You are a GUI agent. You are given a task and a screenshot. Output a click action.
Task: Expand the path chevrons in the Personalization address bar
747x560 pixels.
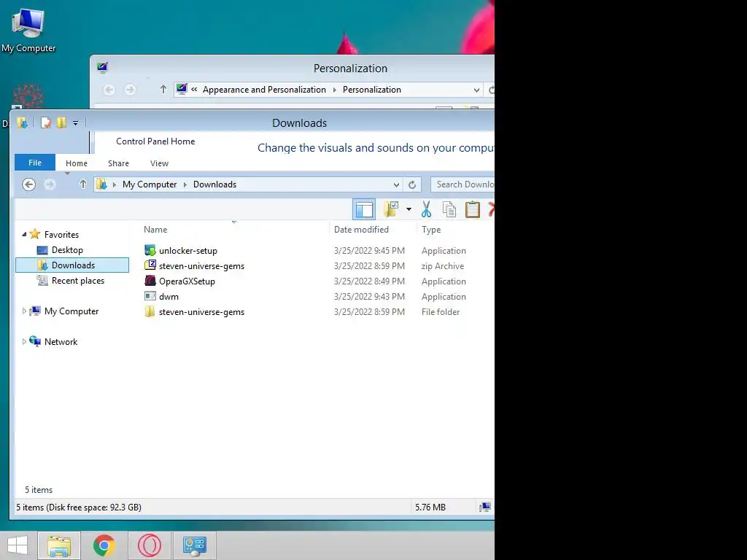point(194,89)
